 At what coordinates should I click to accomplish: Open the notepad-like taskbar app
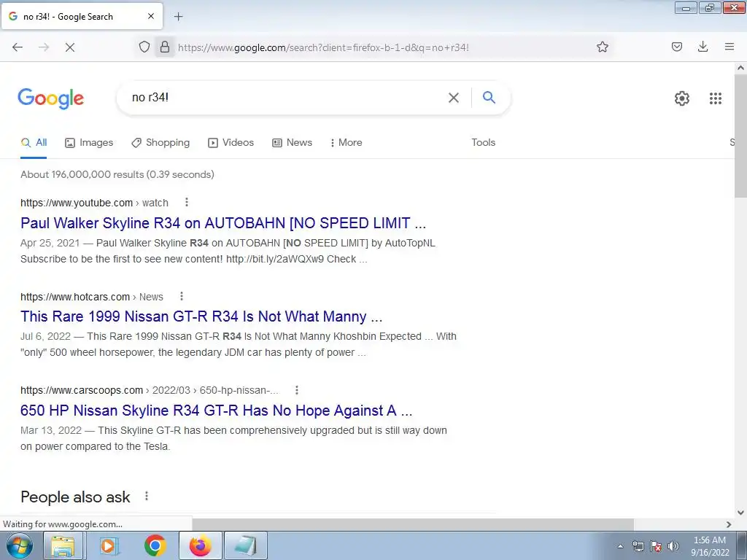(246, 545)
